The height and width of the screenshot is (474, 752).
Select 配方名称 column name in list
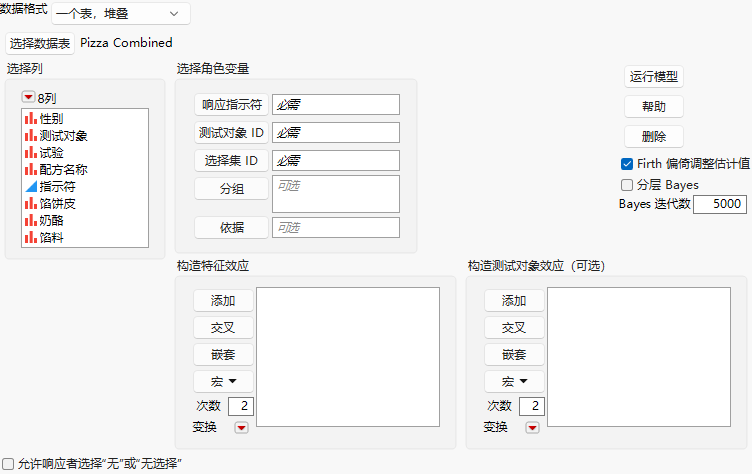(63, 169)
